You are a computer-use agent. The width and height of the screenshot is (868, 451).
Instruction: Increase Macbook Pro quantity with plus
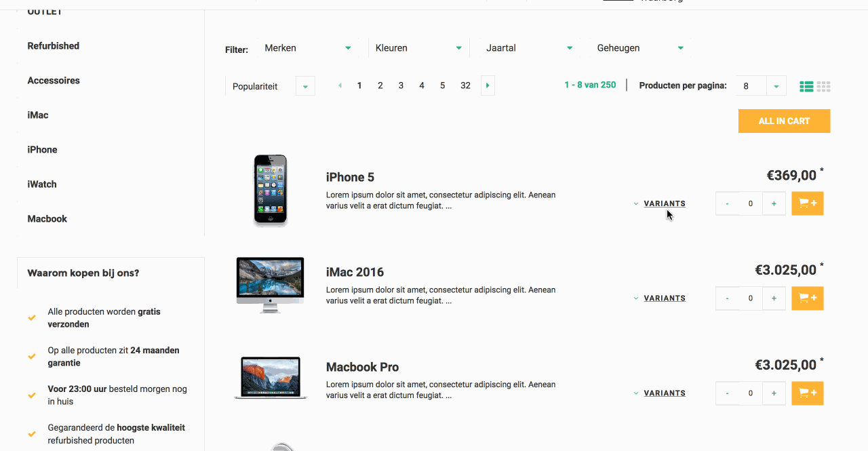[774, 393]
